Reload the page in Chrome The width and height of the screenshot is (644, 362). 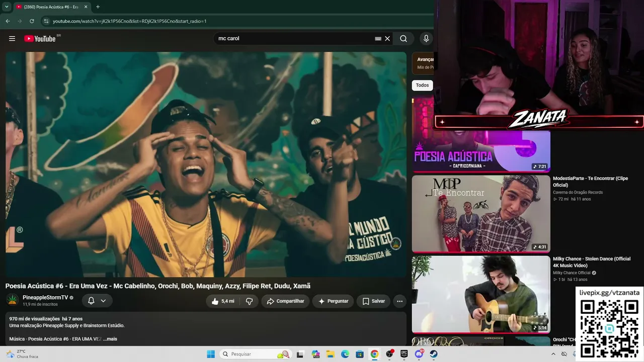[x=32, y=21]
